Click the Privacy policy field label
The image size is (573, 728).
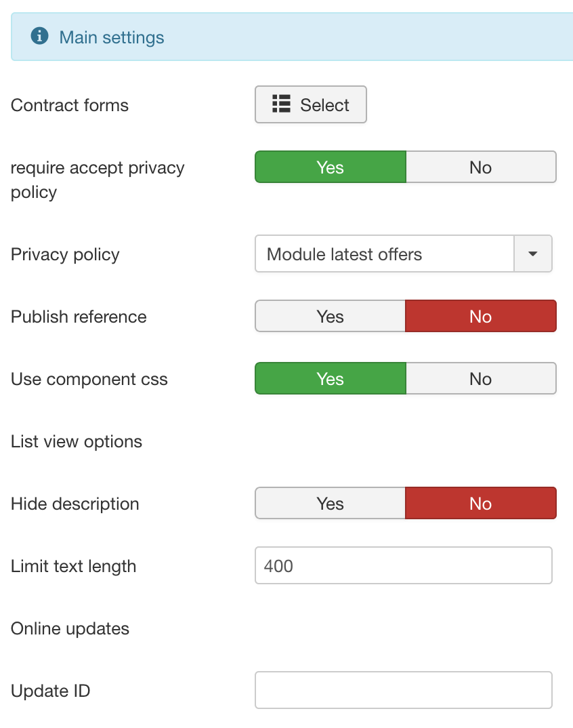click(x=66, y=254)
